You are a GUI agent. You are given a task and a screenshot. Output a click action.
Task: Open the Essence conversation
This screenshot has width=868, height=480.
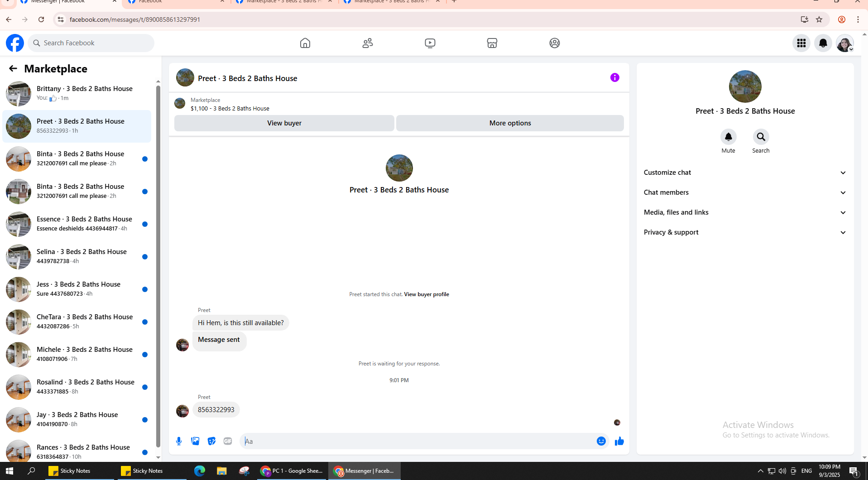(x=77, y=224)
